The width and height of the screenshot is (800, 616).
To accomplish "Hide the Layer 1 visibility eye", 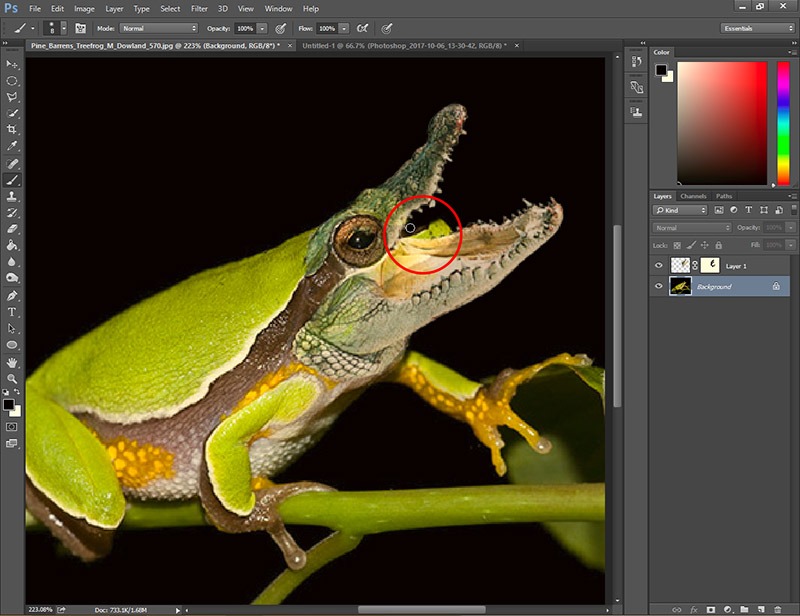I will (658, 266).
